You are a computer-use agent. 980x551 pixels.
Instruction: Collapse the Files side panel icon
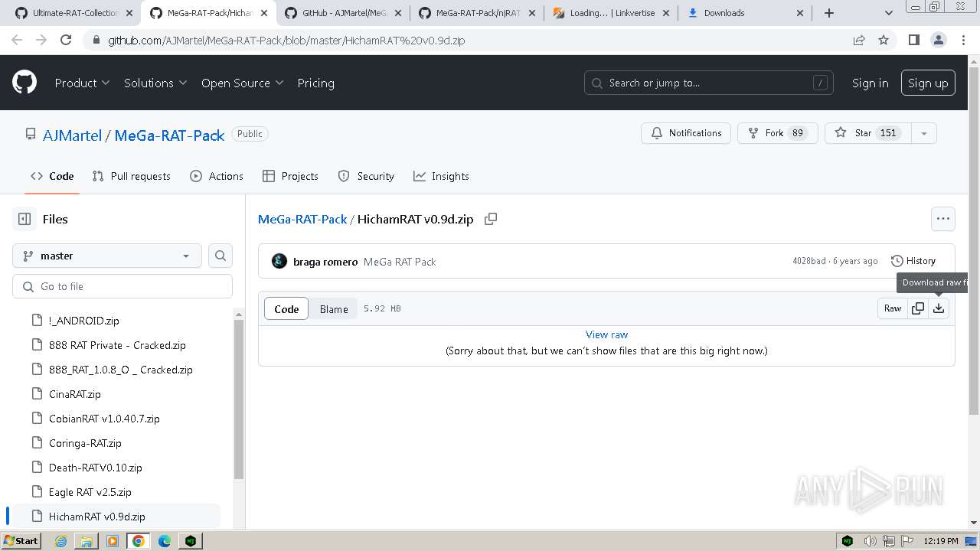pos(24,219)
